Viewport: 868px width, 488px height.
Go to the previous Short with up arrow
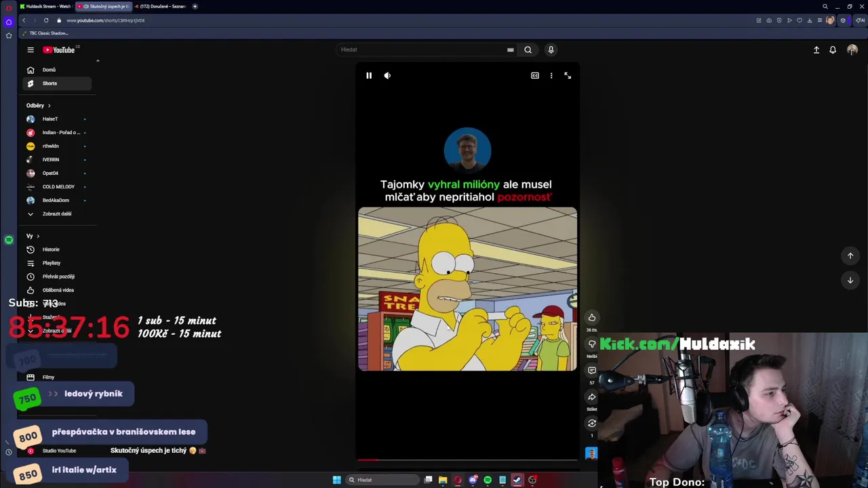[850, 256]
